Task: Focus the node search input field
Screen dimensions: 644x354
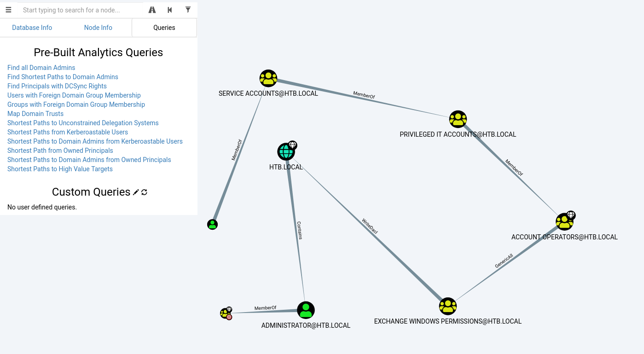Action: [x=81, y=10]
